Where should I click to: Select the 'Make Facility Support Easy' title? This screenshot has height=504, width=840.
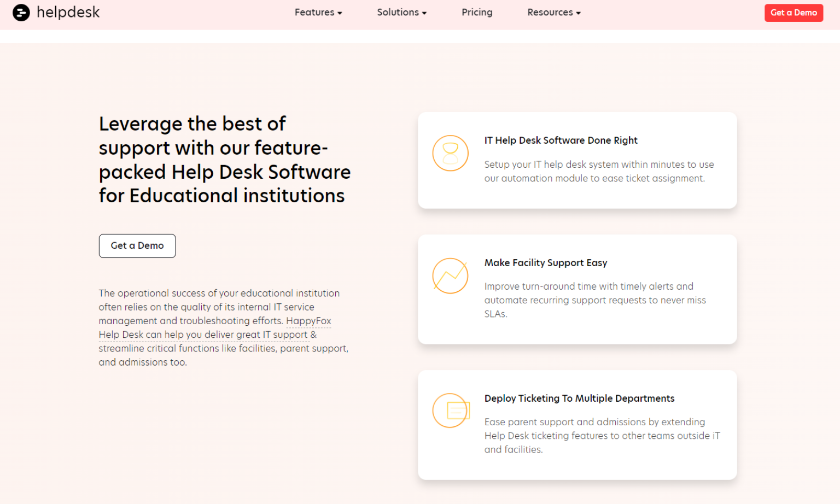pyautogui.click(x=546, y=263)
